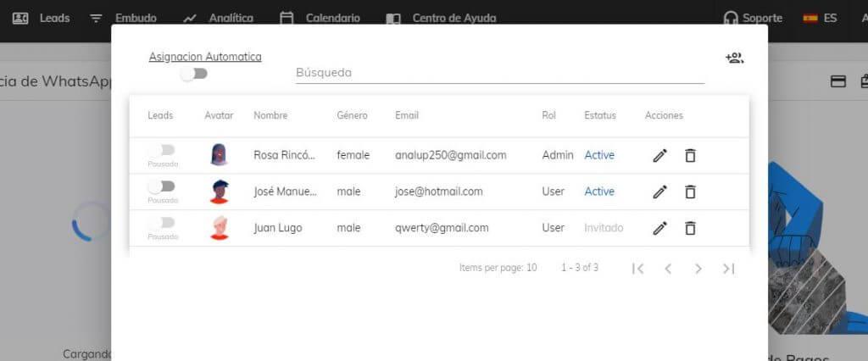Click the Analítica trend line icon
Image resolution: width=868 pixels, height=361 pixels.
coord(190,19)
